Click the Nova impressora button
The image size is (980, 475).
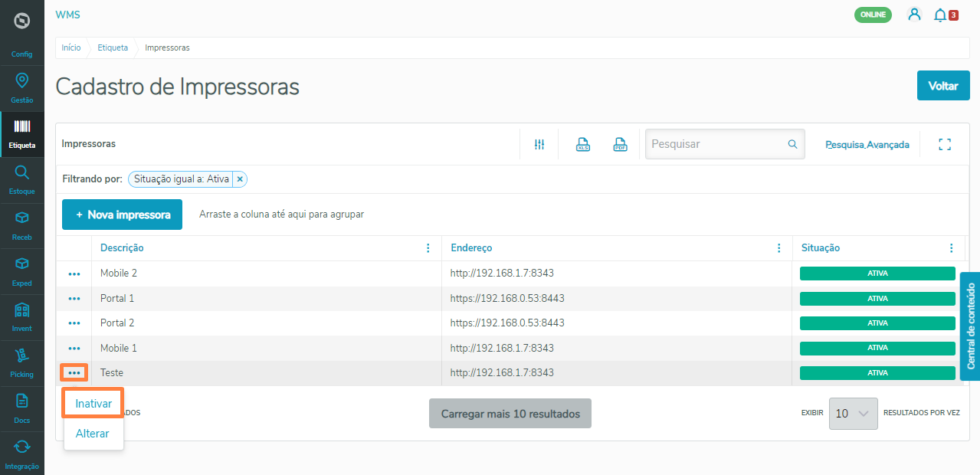point(122,215)
